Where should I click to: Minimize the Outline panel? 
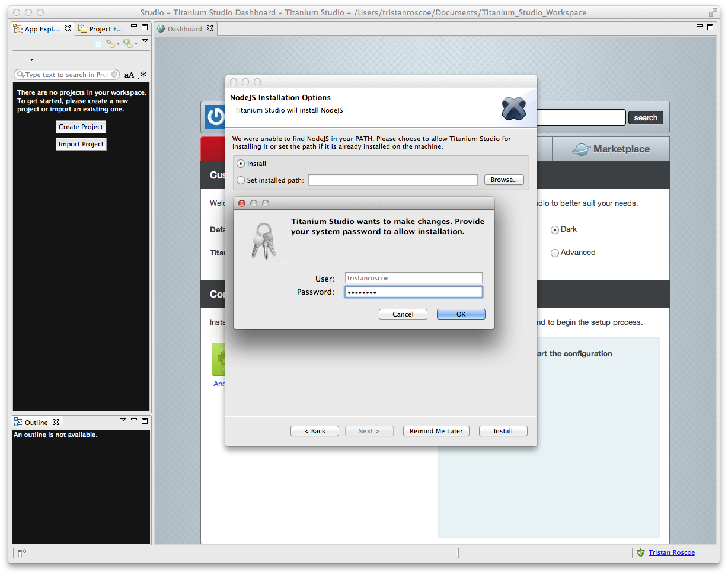point(134,420)
